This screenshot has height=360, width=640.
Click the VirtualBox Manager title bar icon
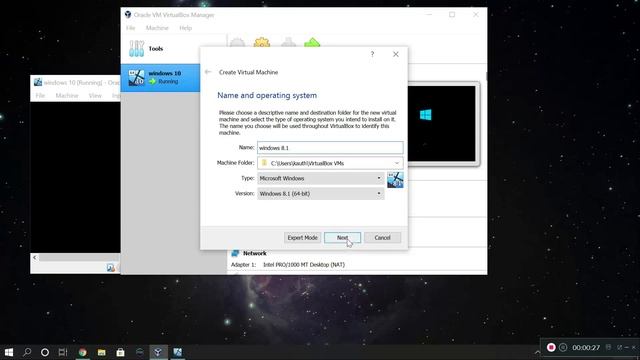point(128,15)
